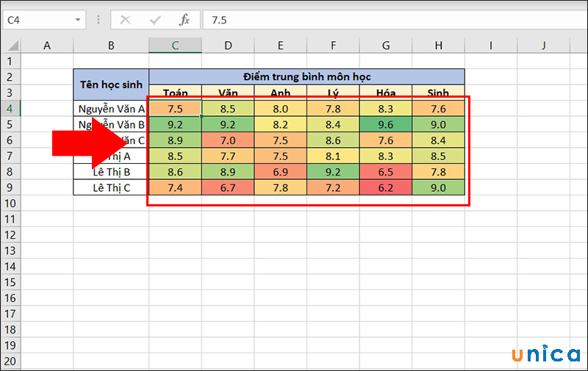Select column H header
The image size is (588, 371).
point(438,46)
